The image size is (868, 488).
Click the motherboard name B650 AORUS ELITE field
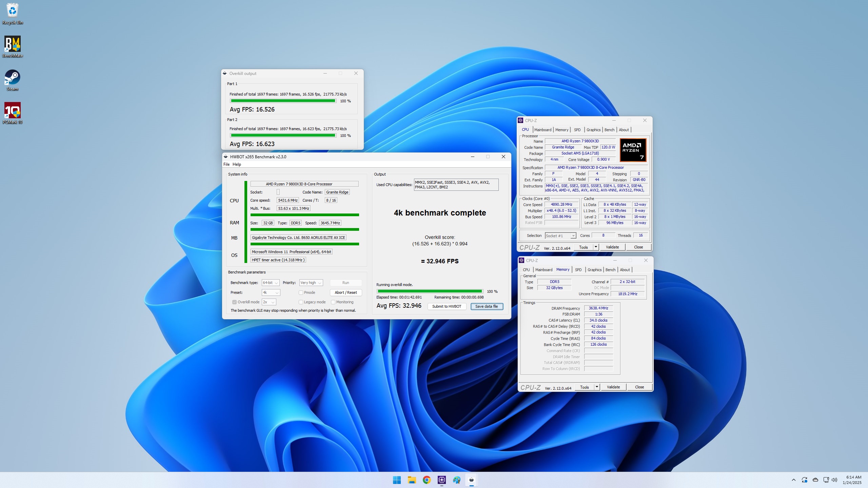tap(298, 238)
